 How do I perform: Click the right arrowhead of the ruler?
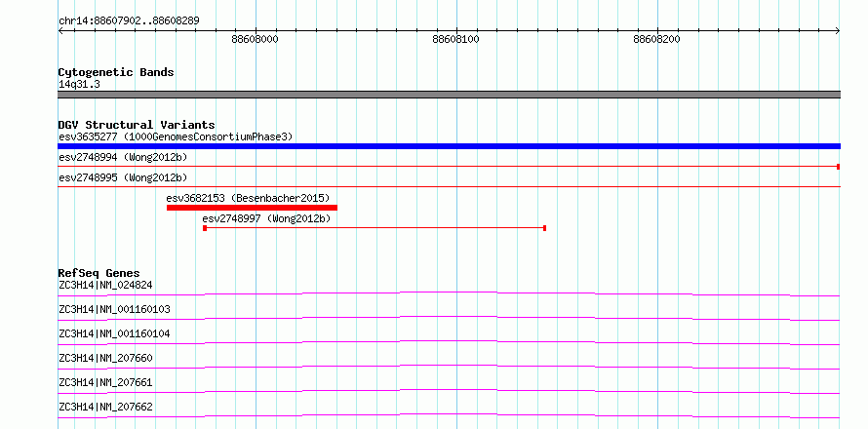coord(837,31)
